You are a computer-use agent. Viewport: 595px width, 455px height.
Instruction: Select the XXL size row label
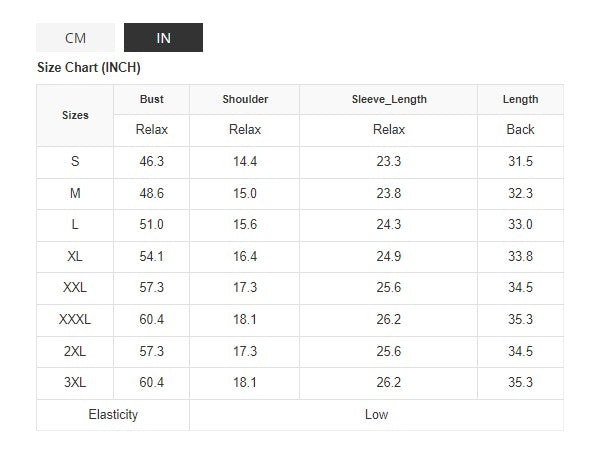pos(75,287)
